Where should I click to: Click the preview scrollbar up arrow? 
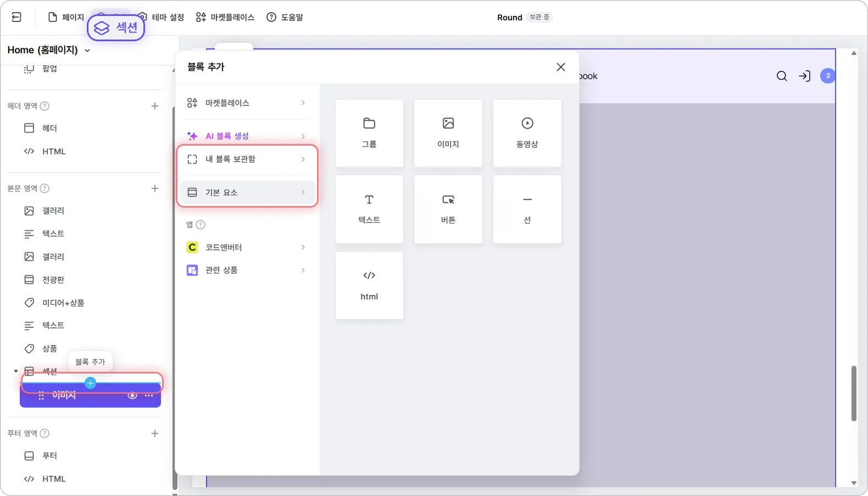coord(854,53)
